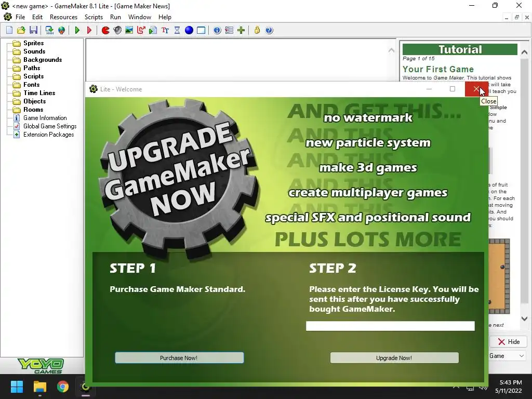This screenshot has height=399, width=532.
Task: Click the news pane scroll-up arrow
Action: click(391, 50)
